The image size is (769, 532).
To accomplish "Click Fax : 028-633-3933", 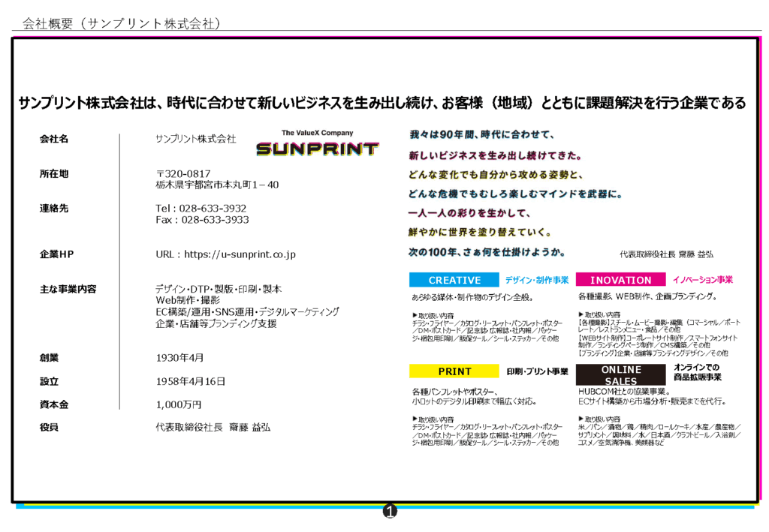I will [202, 220].
